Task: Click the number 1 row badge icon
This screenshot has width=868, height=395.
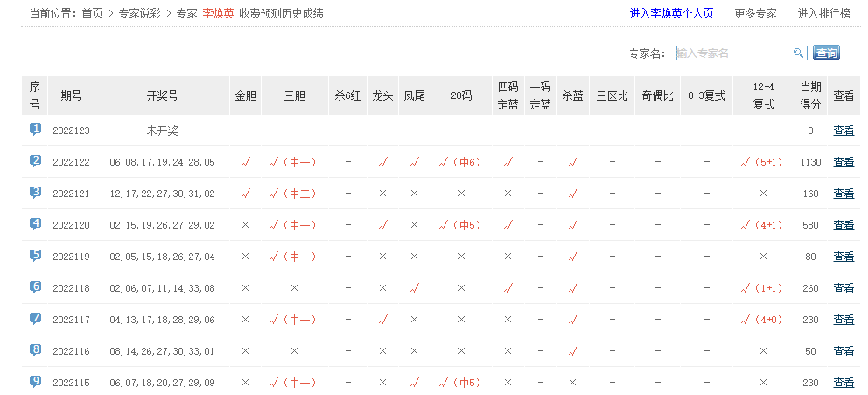Action: click(x=35, y=130)
